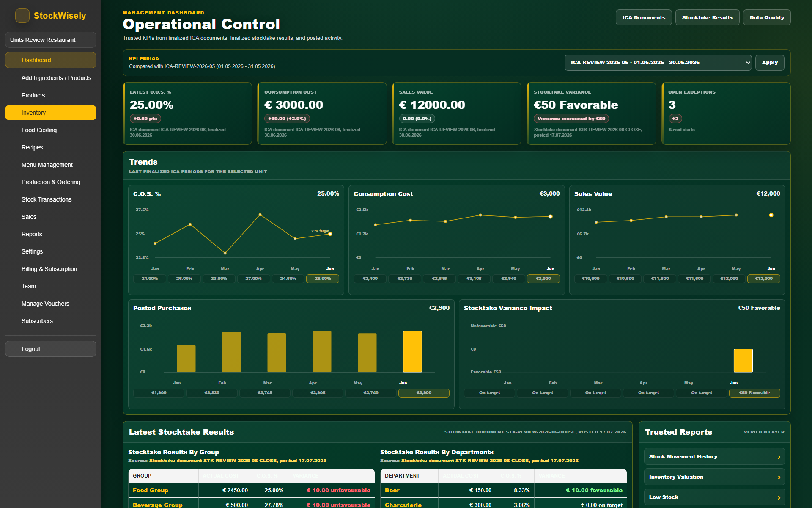Open Data Quality page
812x508 pixels.
767,18
